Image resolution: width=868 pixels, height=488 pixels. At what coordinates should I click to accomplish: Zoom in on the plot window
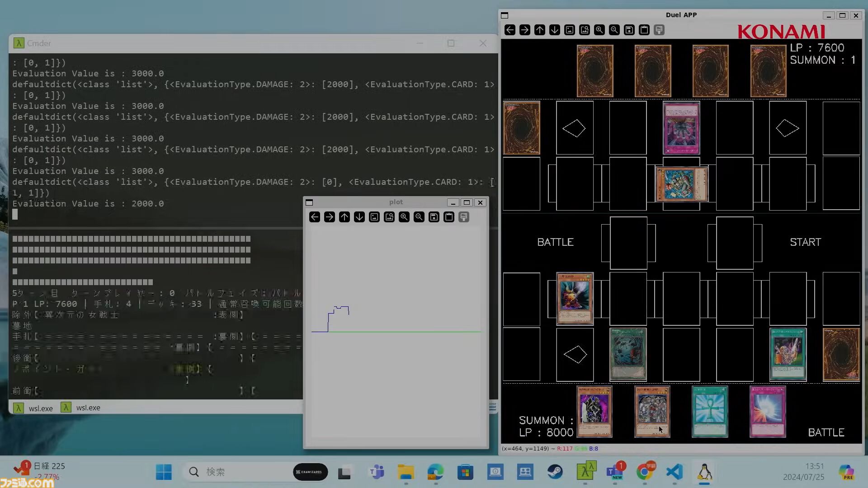point(404,217)
